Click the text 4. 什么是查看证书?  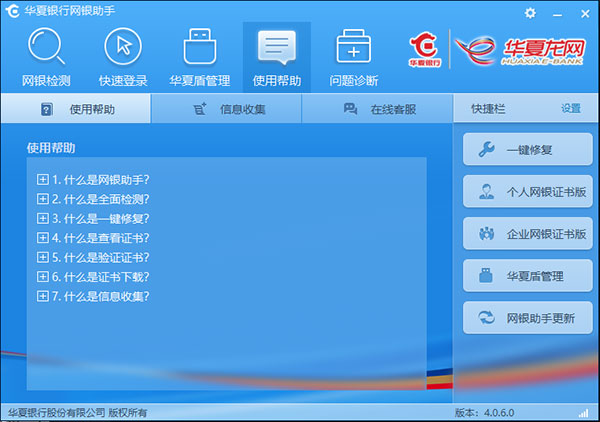coord(101,238)
